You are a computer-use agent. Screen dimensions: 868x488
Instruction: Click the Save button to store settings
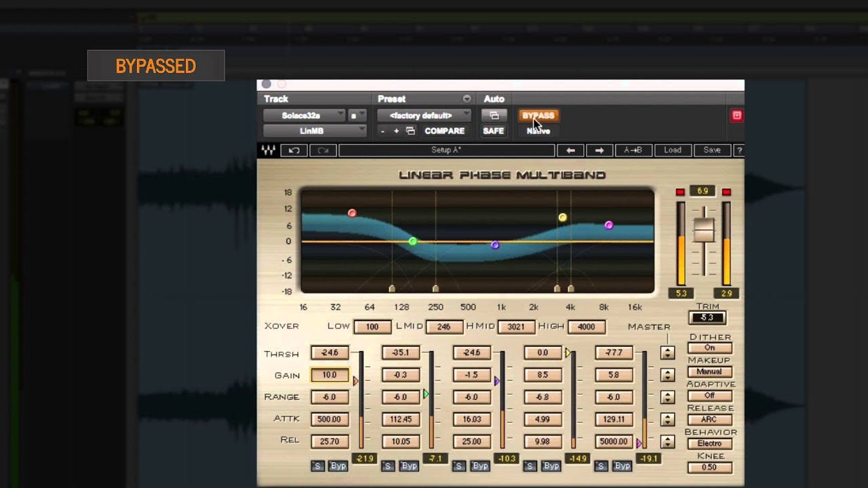point(711,150)
